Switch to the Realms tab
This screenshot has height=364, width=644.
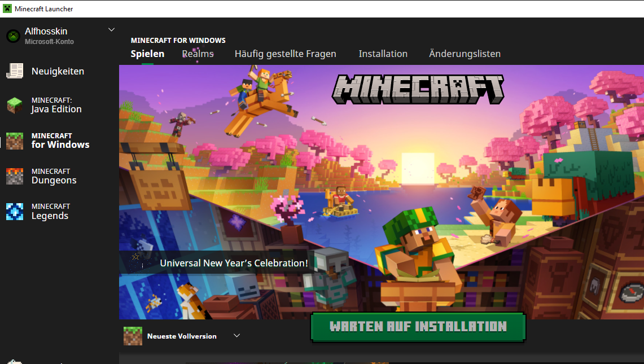[198, 54]
